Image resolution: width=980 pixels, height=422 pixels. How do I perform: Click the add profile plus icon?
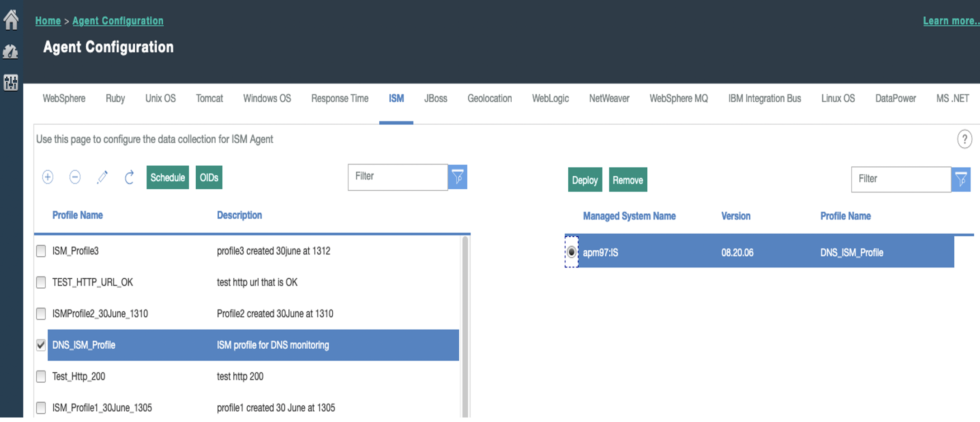(48, 177)
